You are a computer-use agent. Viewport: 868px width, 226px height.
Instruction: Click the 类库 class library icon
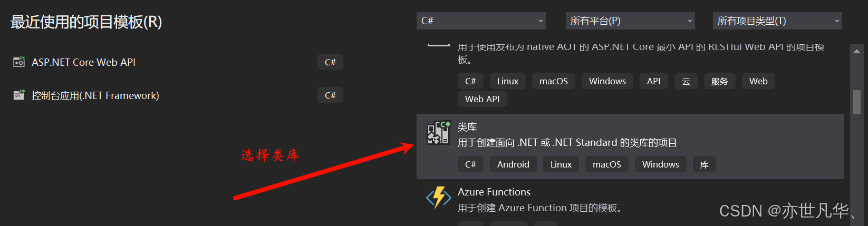pos(438,133)
